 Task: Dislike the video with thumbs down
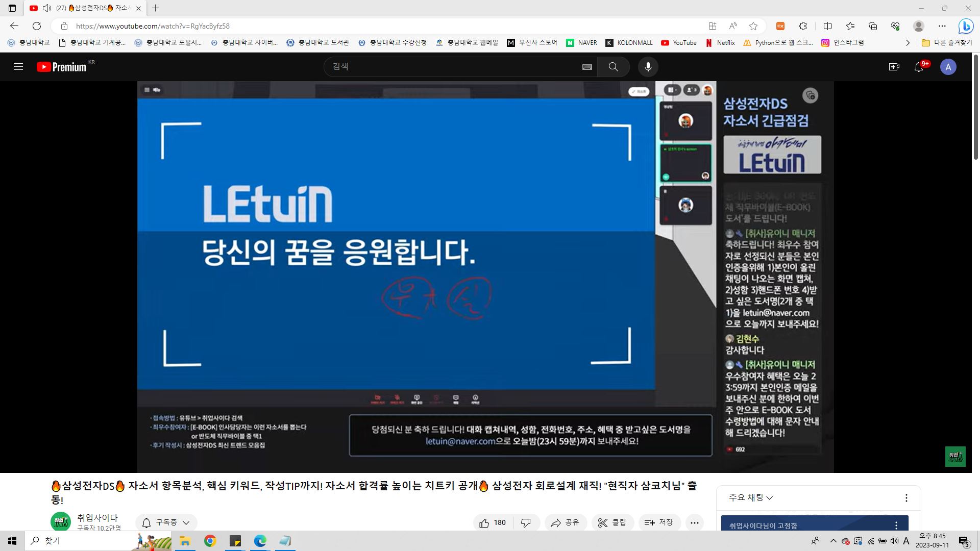coord(526,522)
